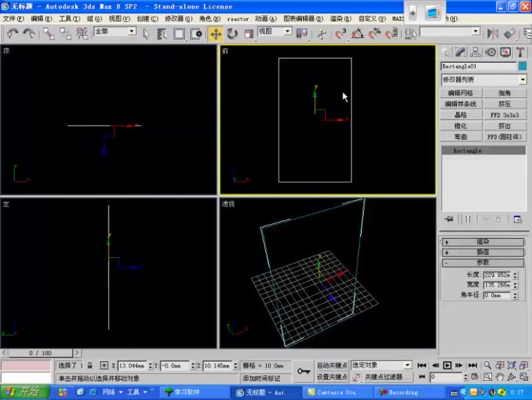Open 选定对象 key filter dropdown
Screen dimensions: 532x400
381,366
